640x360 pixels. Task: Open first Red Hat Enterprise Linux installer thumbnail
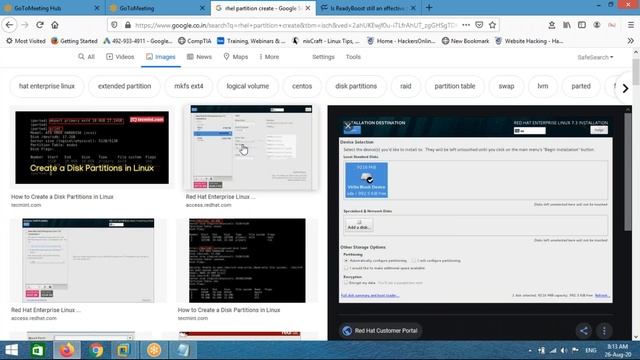(251, 148)
